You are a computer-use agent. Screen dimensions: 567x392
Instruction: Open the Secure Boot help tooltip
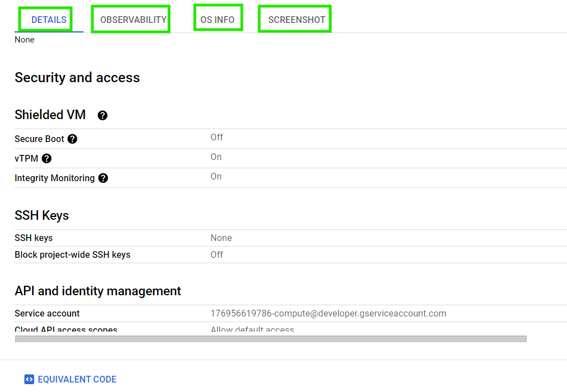tap(73, 139)
